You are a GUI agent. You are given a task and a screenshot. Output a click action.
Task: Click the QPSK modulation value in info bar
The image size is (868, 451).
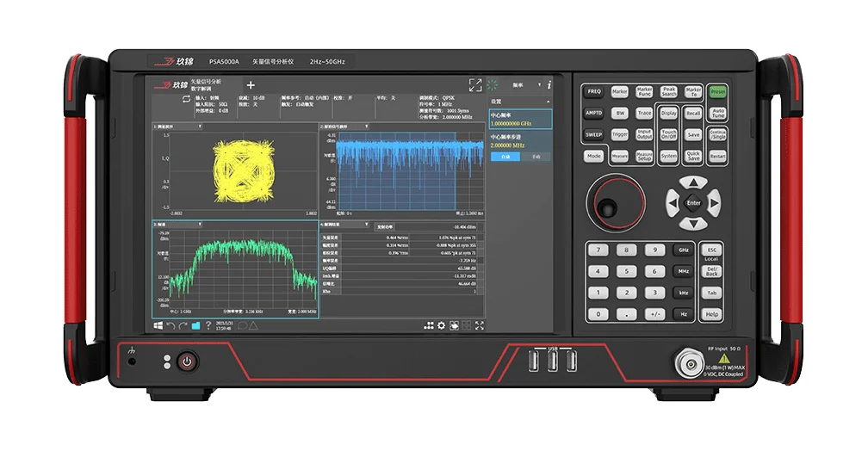pos(449,98)
